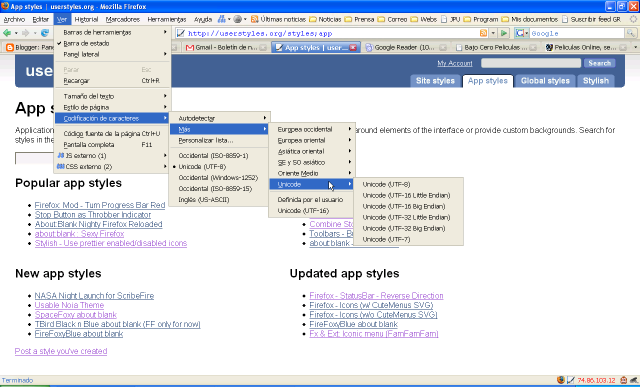
Task: Expand Autodetectar submenu
Action: pos(219,118)
